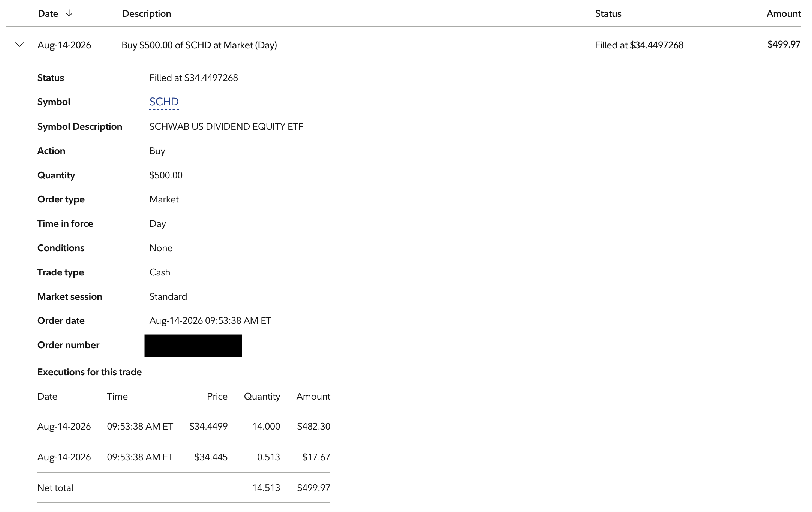
Task: Click the Order type value 'Market'
Action: (164, 199)
